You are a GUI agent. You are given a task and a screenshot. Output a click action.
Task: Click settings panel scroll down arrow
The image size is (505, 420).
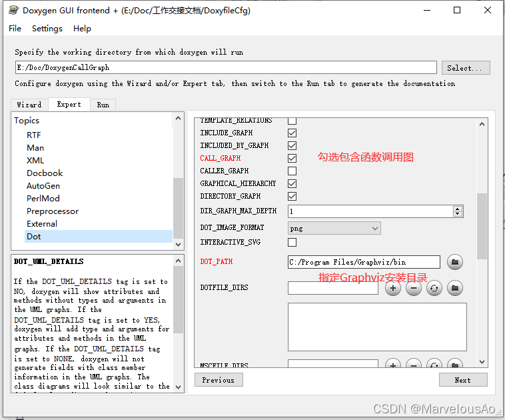click(x=482, y=362)
